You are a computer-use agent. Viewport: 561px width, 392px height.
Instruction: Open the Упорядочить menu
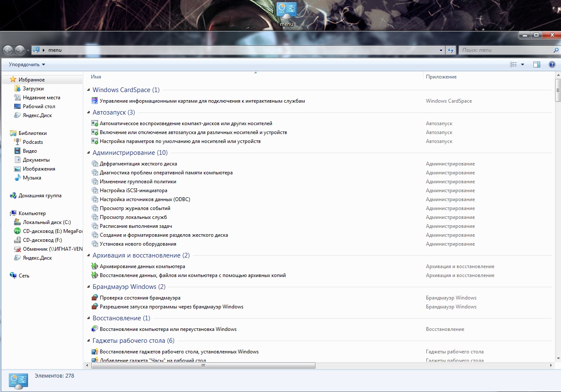[27, 64]
